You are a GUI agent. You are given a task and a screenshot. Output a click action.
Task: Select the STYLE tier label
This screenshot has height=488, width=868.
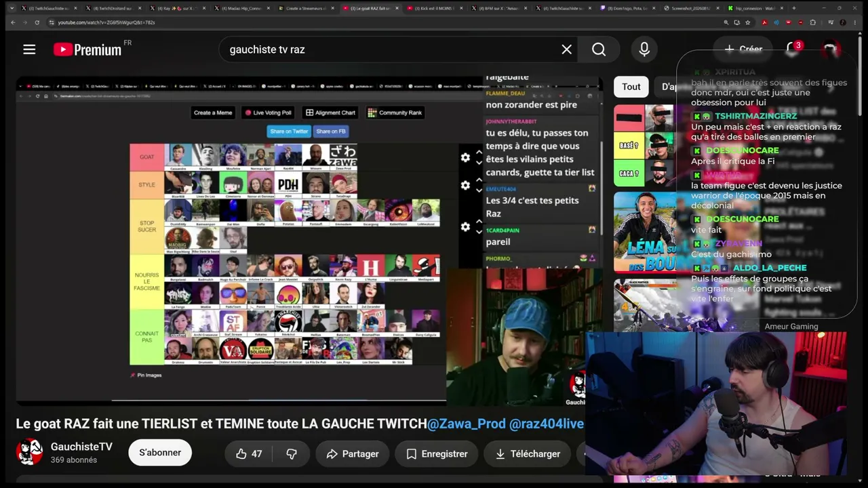click(146, 185)
